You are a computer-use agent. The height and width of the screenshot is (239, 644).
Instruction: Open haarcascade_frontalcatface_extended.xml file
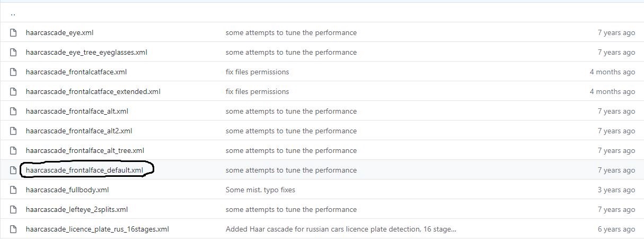click(x=93, y=91)
